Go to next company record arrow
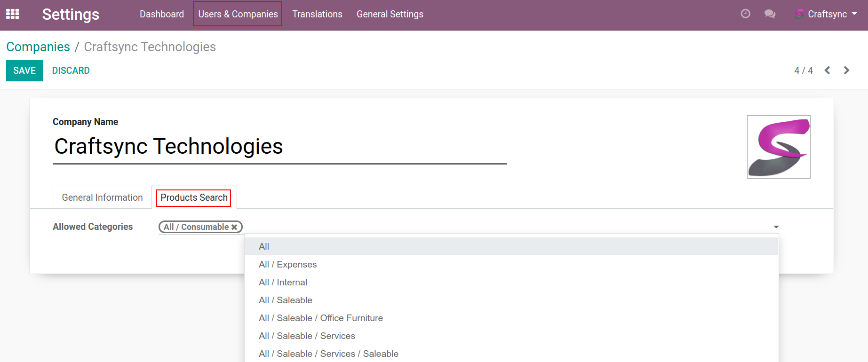 click(x=846, y=71)
